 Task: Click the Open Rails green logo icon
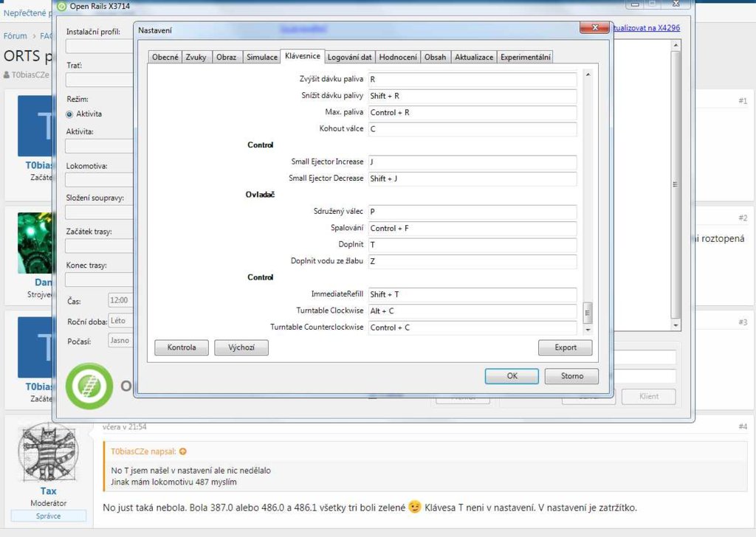coord(89,386)
